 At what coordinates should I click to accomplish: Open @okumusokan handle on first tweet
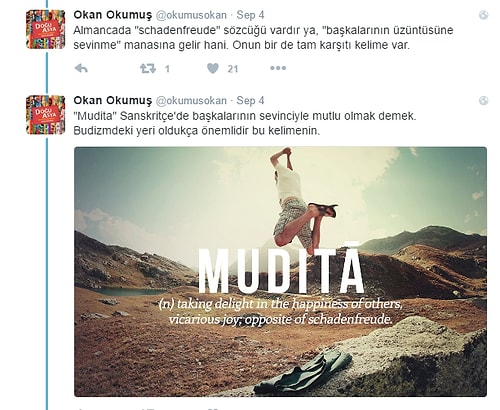[x=191, y=15]
